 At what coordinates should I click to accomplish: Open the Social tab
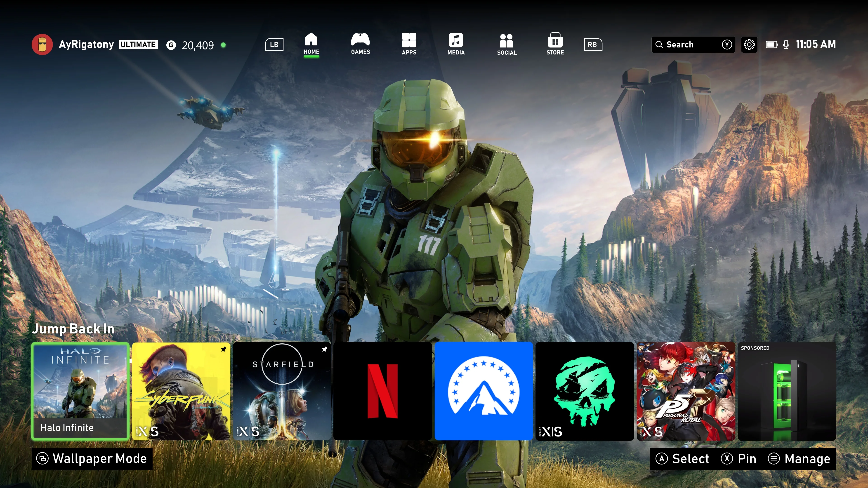click(507, 44)
